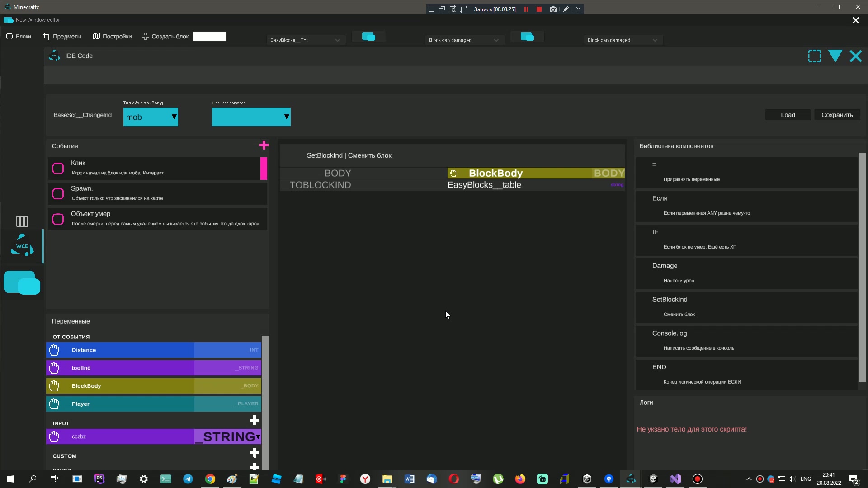The height and width of the screenshot is (488, 868).
Task: Close the IDE Code panel
Action: (856, 56)
